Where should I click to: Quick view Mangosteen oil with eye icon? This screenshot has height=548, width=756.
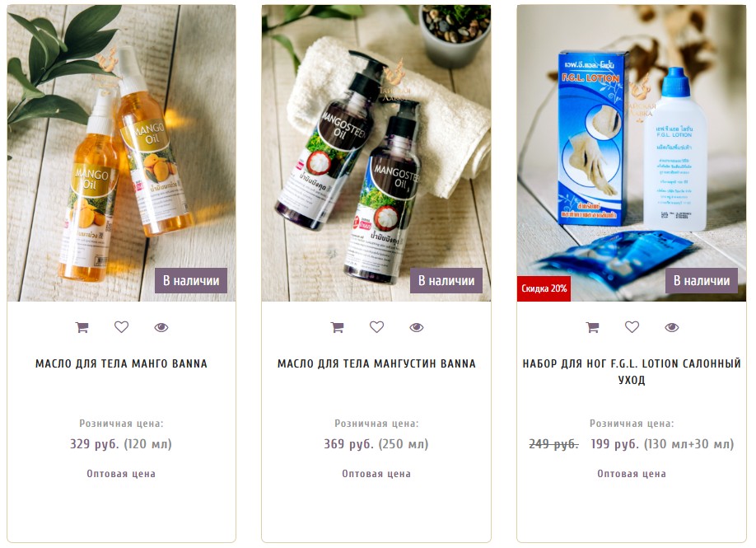click(417, 327)
